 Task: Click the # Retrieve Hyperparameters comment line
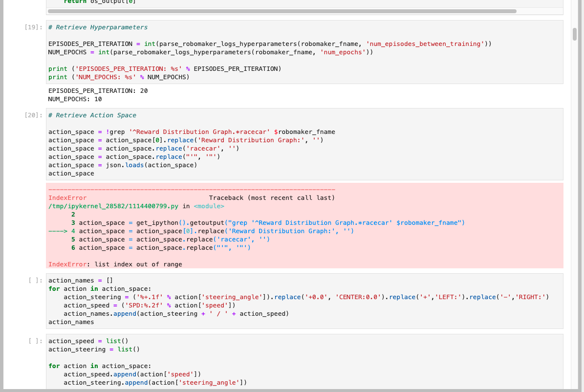[x=98, y=27]
